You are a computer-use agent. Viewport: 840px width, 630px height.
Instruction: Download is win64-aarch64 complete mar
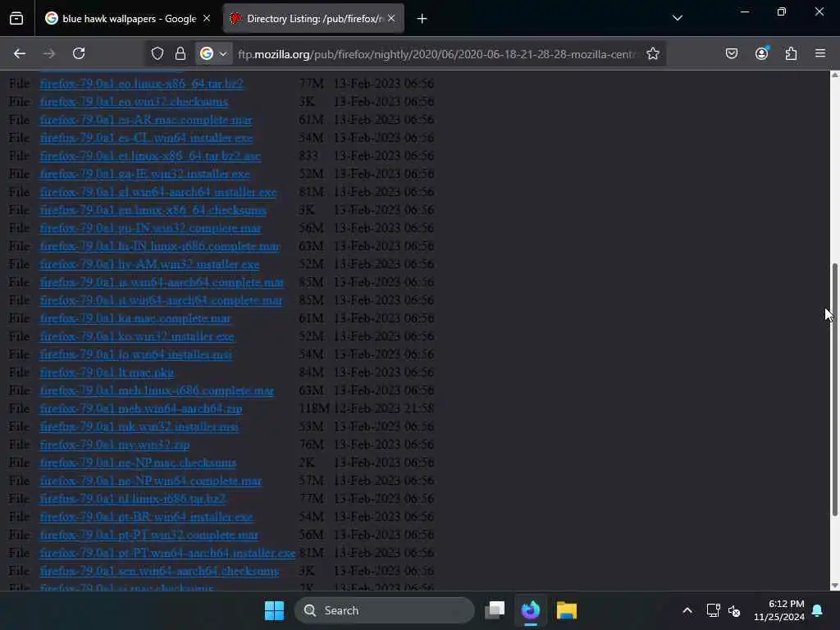pos(162,282)
